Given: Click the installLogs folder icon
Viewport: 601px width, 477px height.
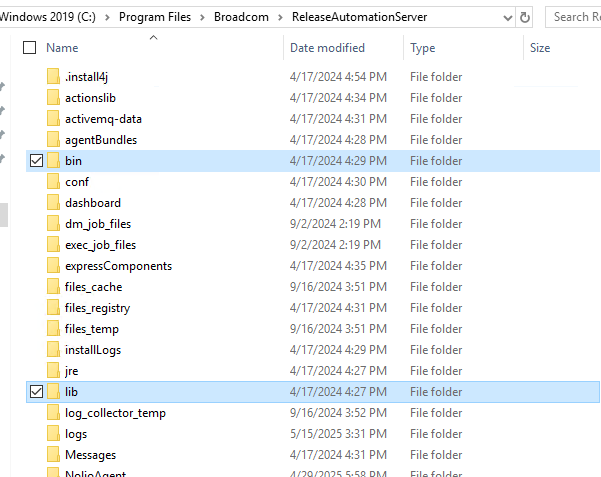Looking at the screenshot, I should tap(53, 350).
